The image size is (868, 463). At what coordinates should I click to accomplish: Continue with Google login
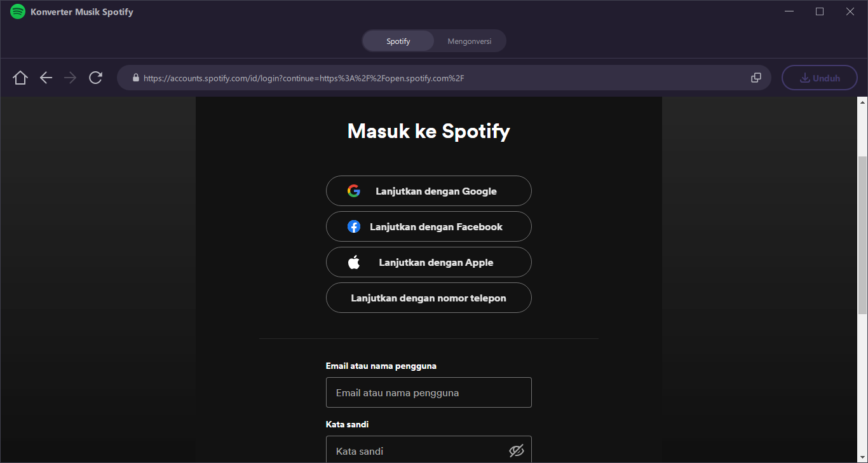pos(429,191)
